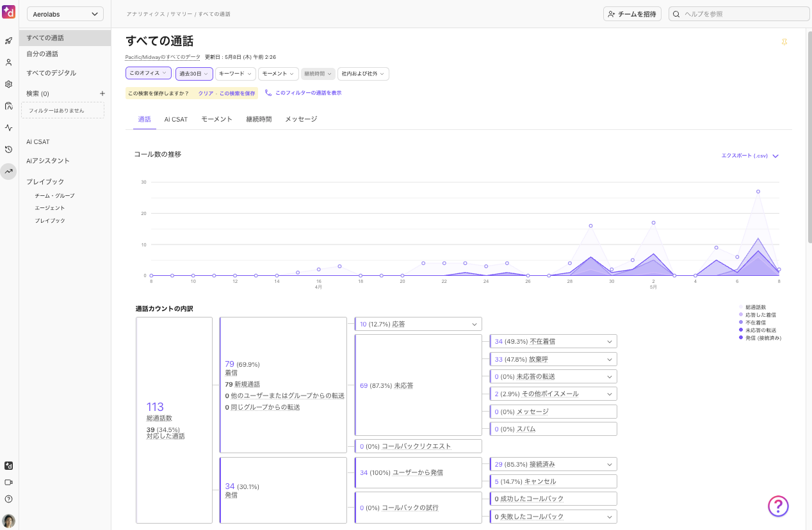812x530 pixels.
Task: Click the クリア link
Action: (x=206, y=93)
